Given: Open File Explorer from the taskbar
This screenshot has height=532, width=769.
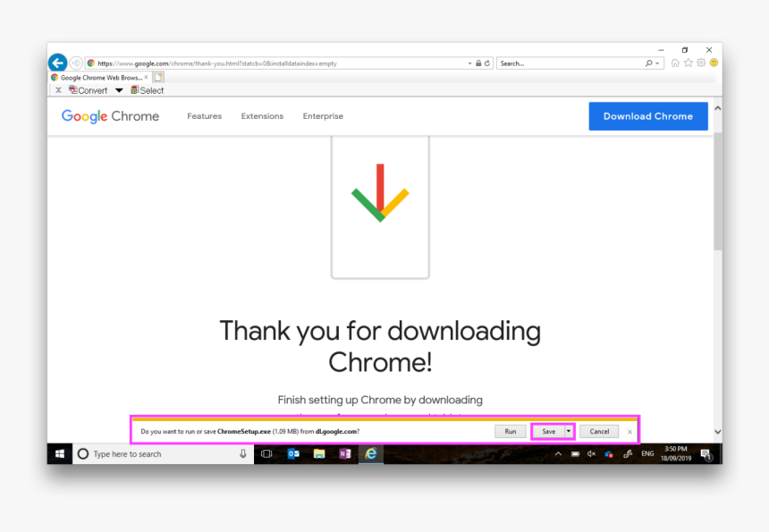Looking at the screenshot, I should (x=319, y=454).
